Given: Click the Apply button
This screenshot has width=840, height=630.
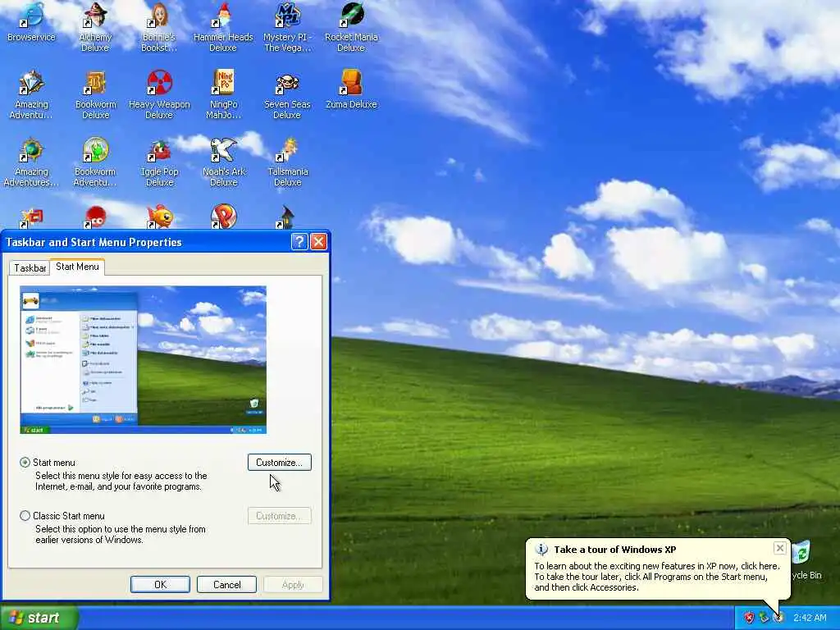Looking at the screenshot, I should [x=293, y=584].
